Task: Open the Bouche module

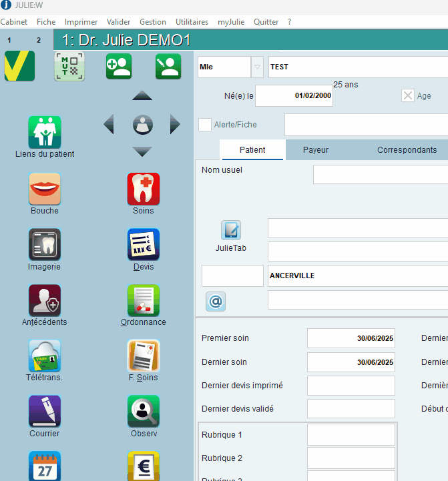Action: [x=45, y=194]
